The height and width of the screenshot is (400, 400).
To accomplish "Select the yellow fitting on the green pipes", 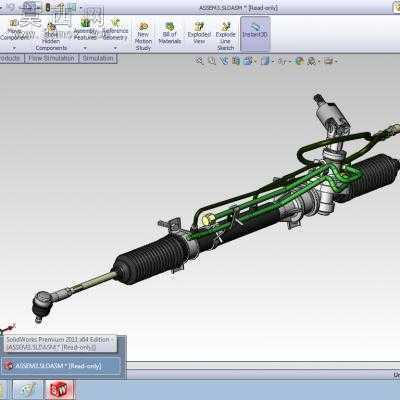I will 209,218.
